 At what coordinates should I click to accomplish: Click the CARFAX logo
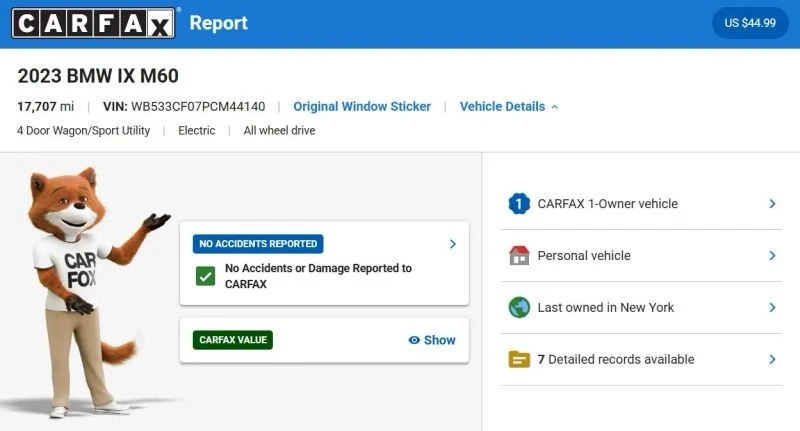pos(93,23)
